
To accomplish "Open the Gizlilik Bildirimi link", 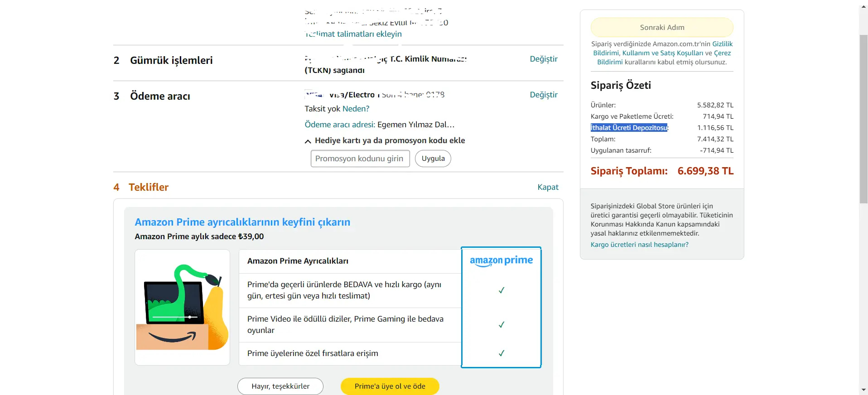I will (x=722, y=44).
